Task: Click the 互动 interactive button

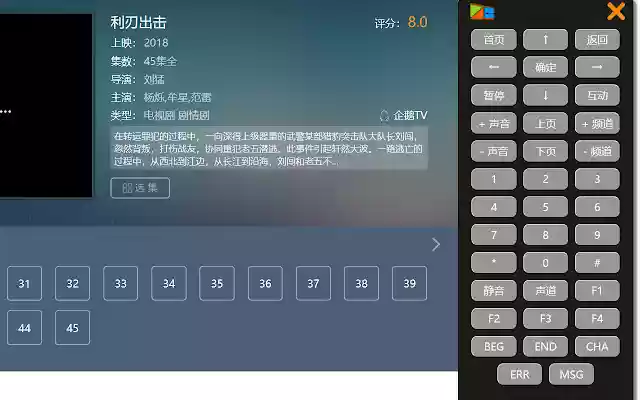Action: pos(597,96)
